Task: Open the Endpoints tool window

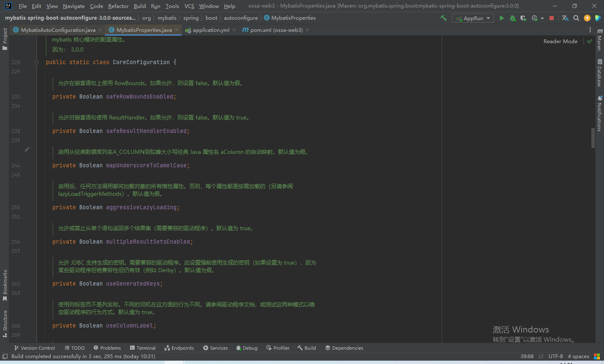Action: point(179,348)
